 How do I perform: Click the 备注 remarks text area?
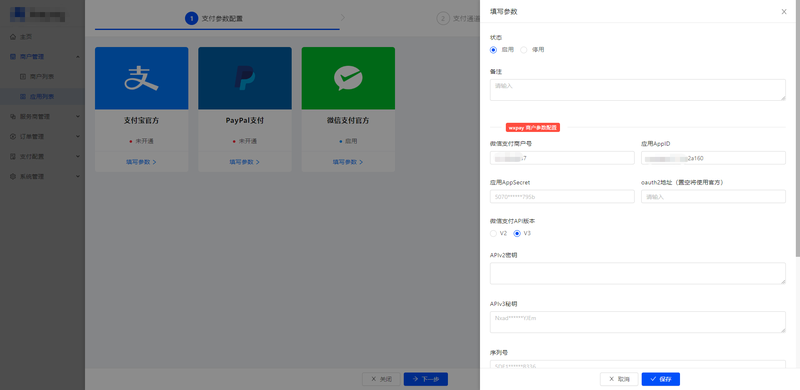pos(638,90)
